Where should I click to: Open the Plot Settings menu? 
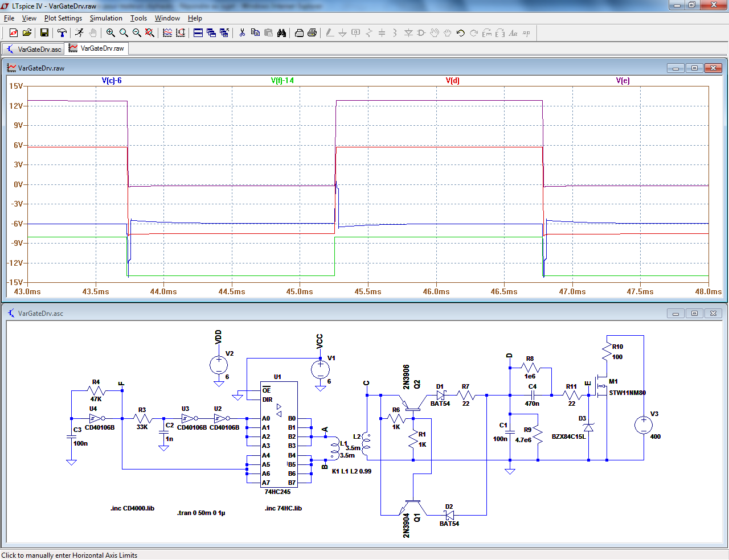click(x=63, y=18)
